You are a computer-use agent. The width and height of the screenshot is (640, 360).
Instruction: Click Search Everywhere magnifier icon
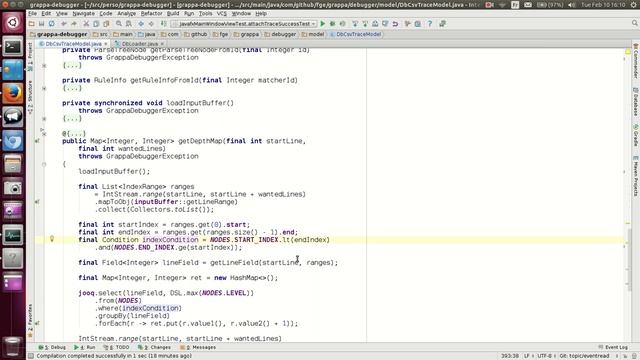[635, 24]
